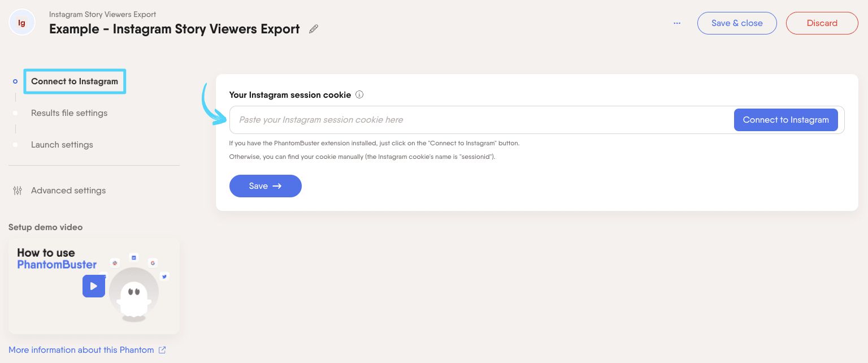The width and height of the screenshot is (868, 363).
Task: Open the How to use PhantomBuster thumbnail
Action: (94, 286)
